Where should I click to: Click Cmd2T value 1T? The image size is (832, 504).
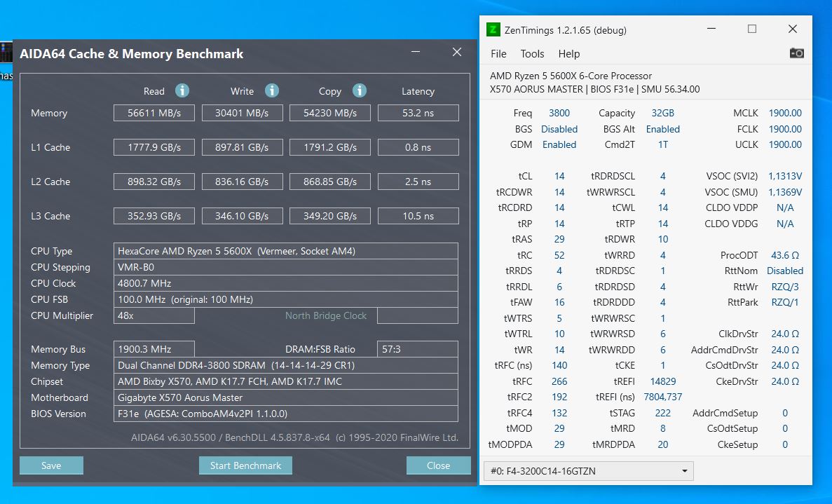(x=663, y=144)
